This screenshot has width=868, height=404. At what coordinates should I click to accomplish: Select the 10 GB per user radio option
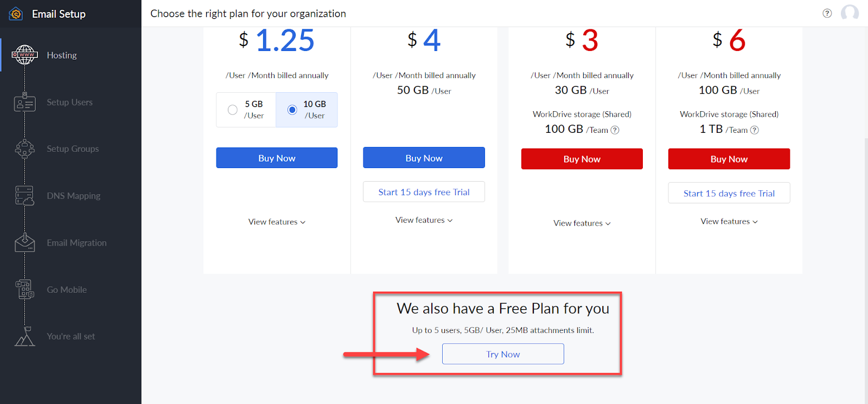point(292,110)
